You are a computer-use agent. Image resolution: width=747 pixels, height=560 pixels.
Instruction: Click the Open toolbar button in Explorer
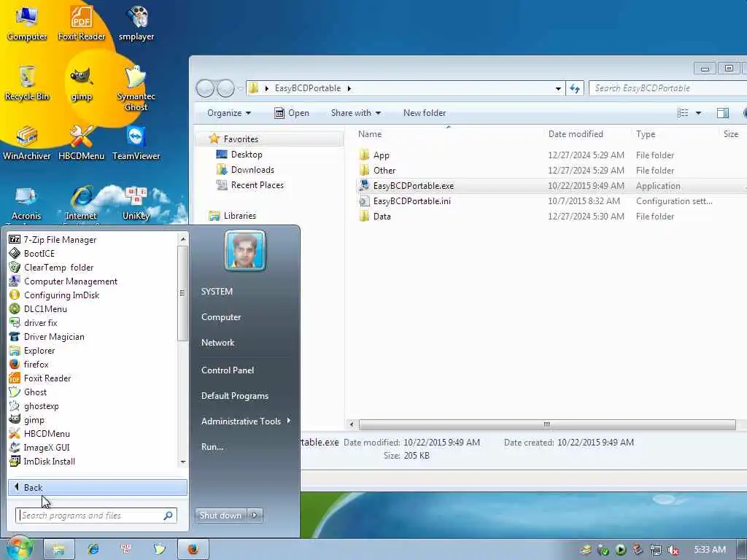tap(292, 113)
